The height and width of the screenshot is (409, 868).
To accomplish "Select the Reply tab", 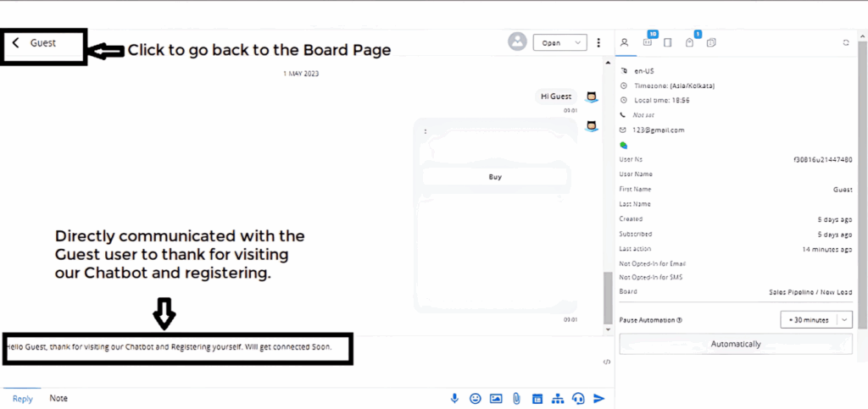I will (22, 398).
